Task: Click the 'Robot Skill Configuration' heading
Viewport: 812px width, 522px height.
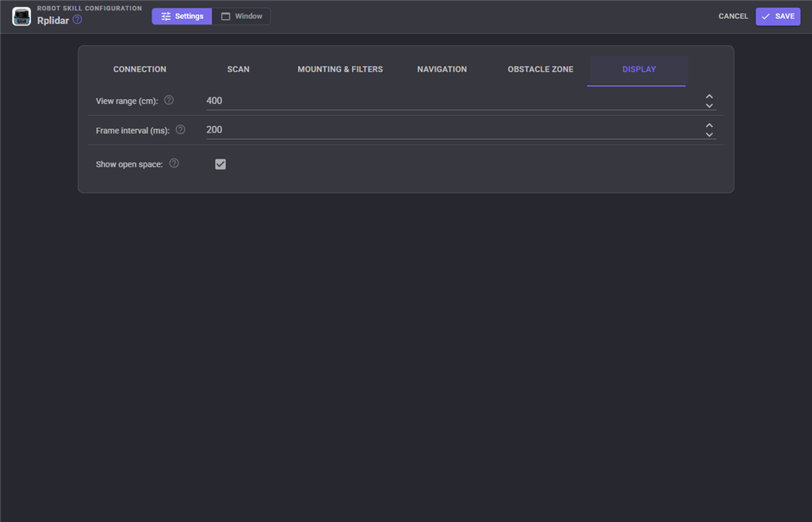Action: coord(90,8)
